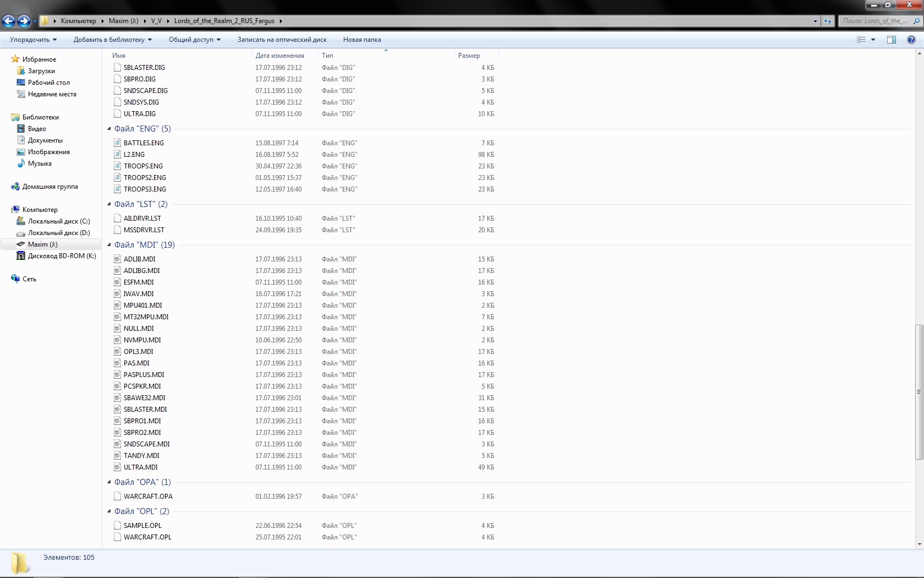Viewport: 924px width, 578px height.
Task: Open the Документы library
Action: (x=45, y=140)
